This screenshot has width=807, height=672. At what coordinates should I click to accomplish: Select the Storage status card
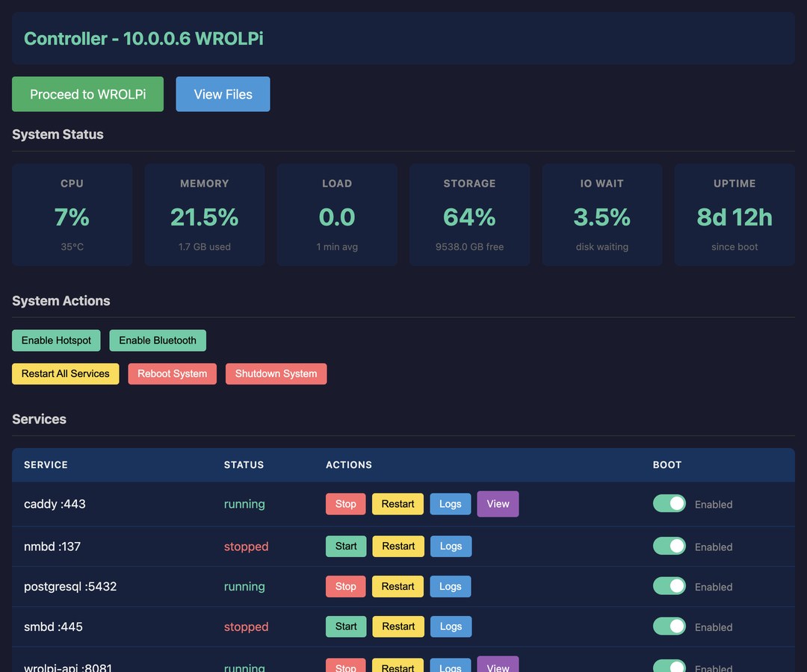click(469, 214)
